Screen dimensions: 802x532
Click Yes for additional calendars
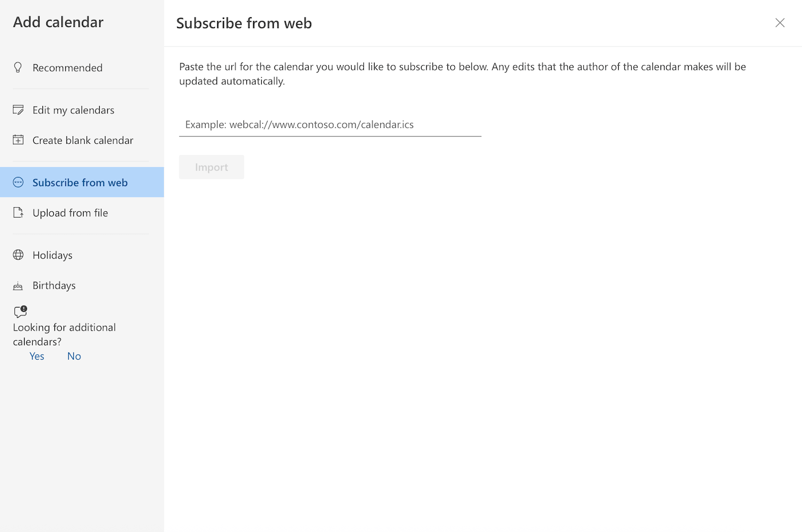37,356
